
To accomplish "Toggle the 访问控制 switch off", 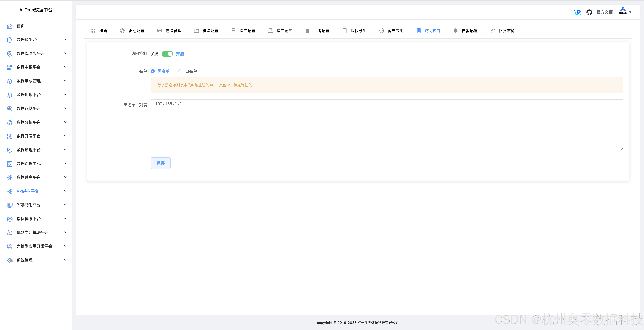I will pos(167,54).
